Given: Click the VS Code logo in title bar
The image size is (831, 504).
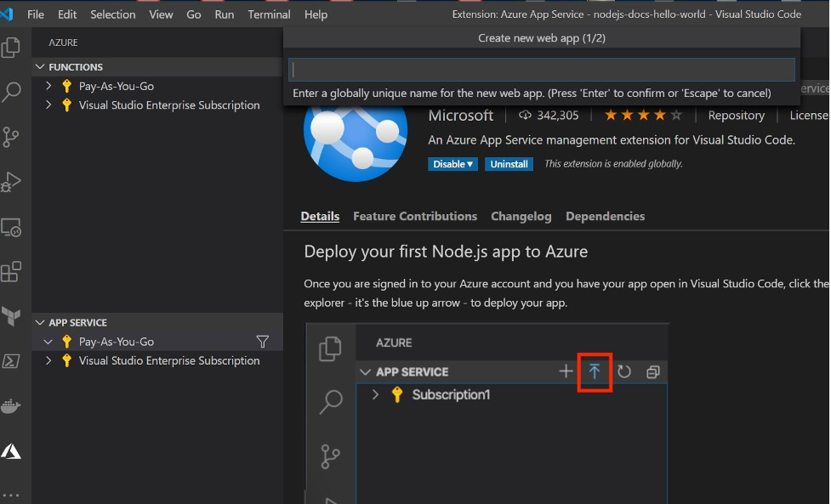Looking at the screenshot, I should (6, 14).
